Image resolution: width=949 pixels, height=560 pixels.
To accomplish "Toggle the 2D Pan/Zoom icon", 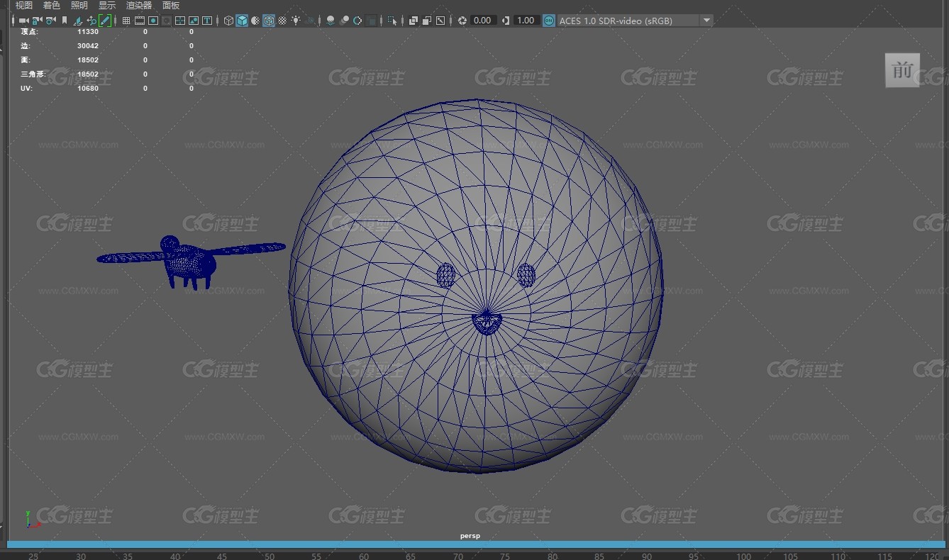I will pyautogui.click(x=91, y=21).
